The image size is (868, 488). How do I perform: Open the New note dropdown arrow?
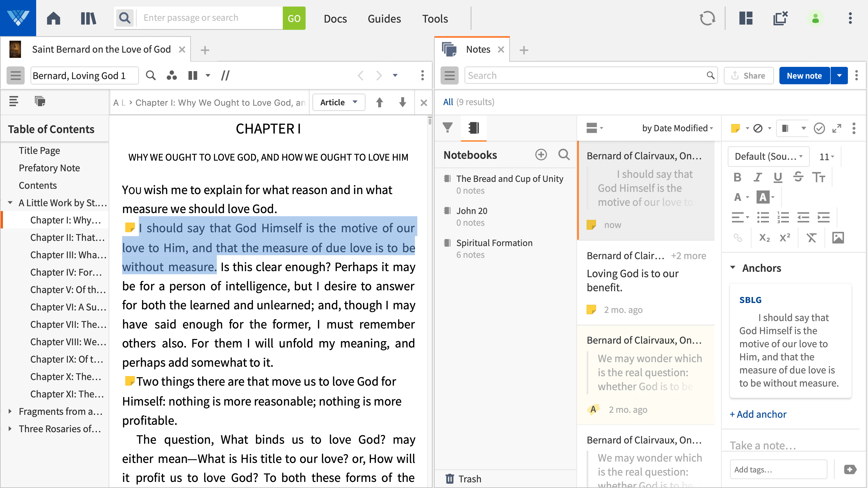[x=839, y=75]
